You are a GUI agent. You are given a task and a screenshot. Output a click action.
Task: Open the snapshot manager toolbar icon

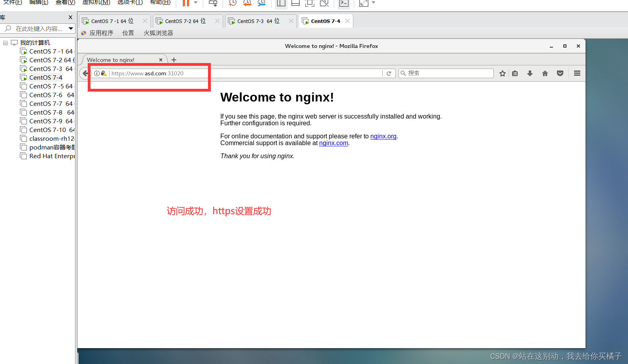click(262, 3)
